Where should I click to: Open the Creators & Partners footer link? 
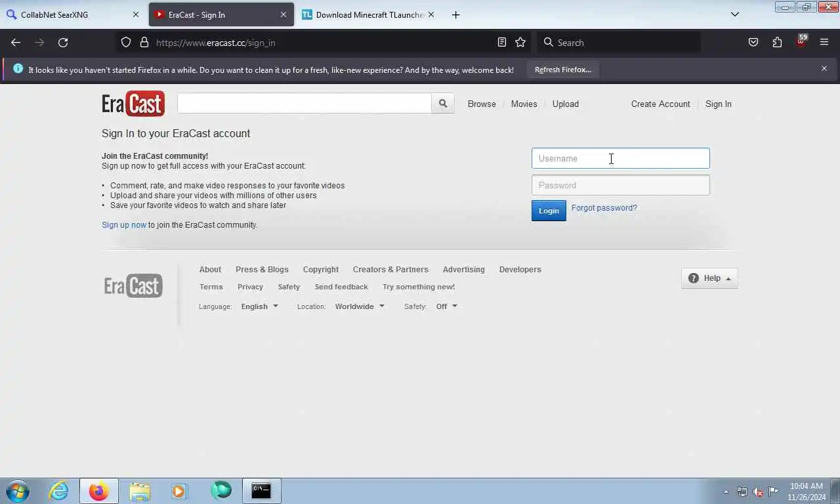click(x=390, y=270)
